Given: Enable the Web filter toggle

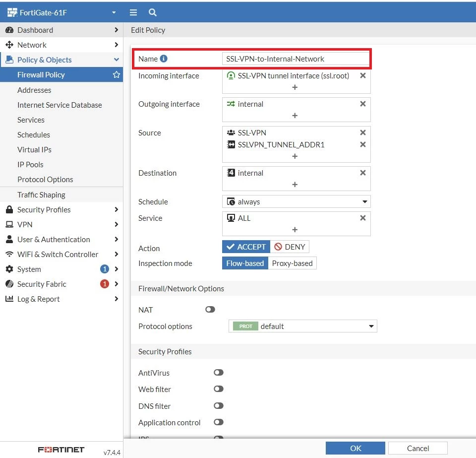Looking at the screenshot, I should (x=219, y=389).
